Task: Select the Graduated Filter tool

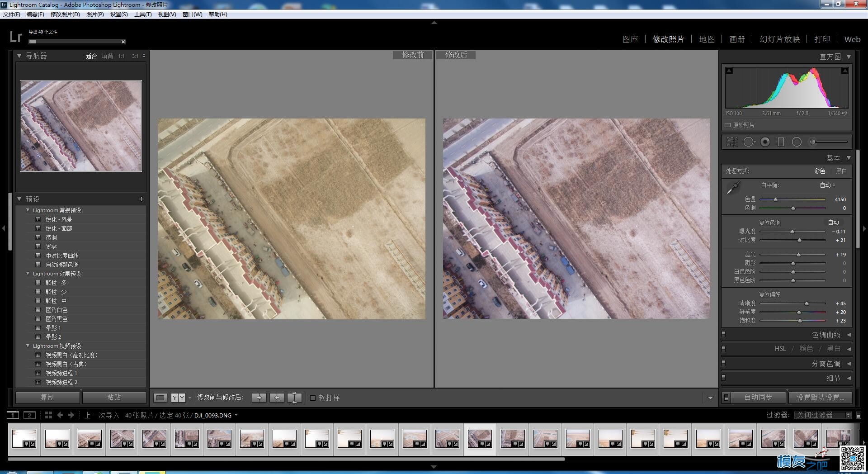Action: click(x=781, y=142)
